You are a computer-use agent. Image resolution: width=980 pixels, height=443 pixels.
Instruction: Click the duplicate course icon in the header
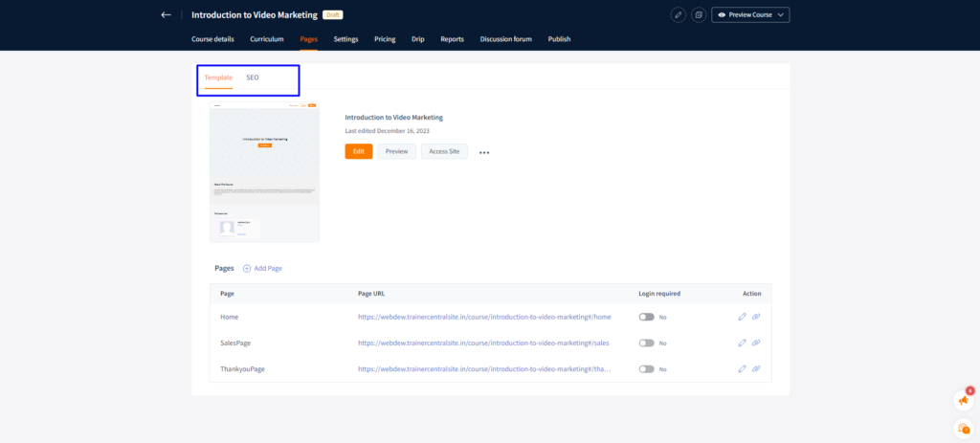(699, 14)
